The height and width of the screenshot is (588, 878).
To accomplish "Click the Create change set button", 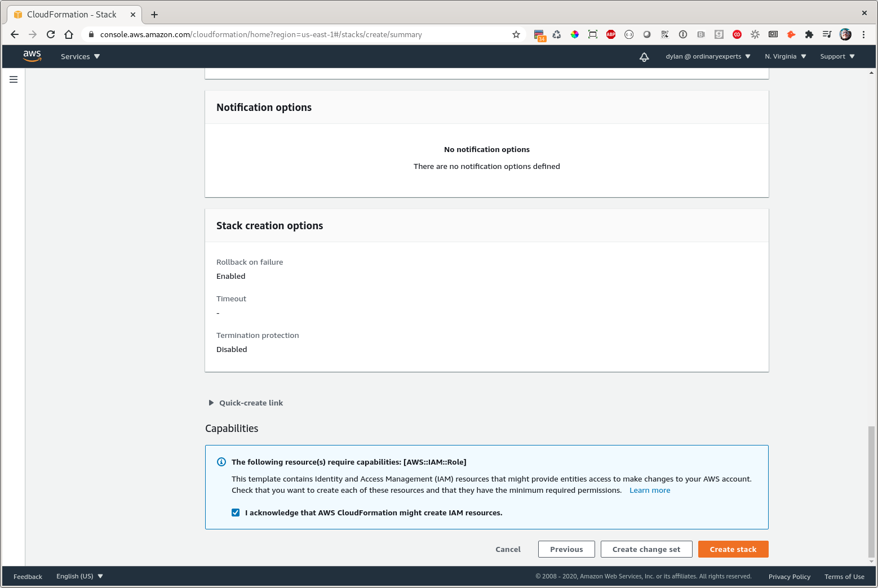I will [x=646, y=549].
